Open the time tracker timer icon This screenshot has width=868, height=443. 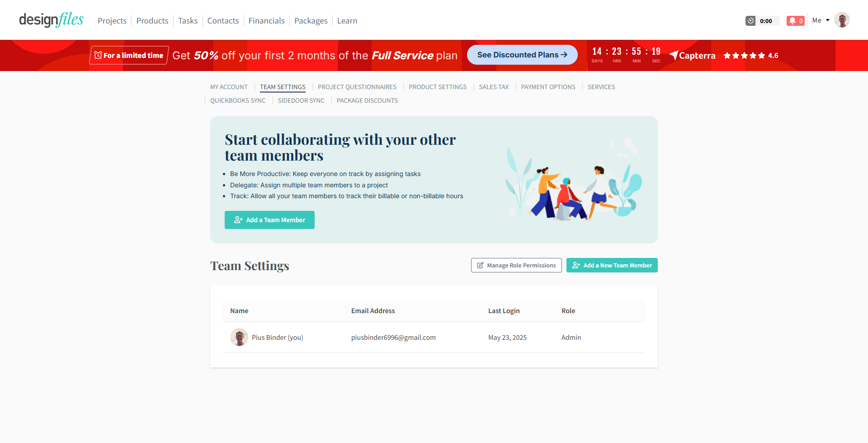[750, 21]
